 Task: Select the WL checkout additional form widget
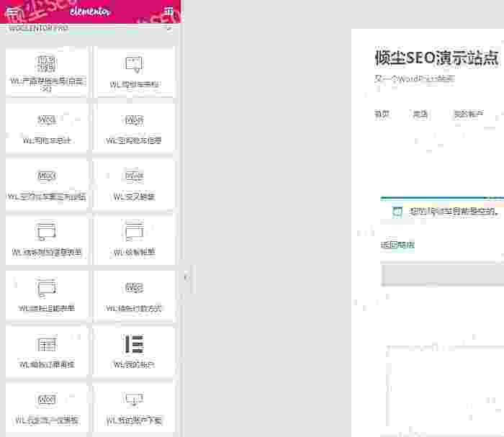point(47,240)
